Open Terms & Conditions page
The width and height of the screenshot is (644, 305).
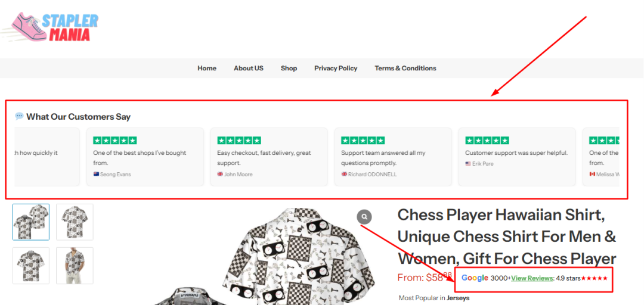click(405, 68)
